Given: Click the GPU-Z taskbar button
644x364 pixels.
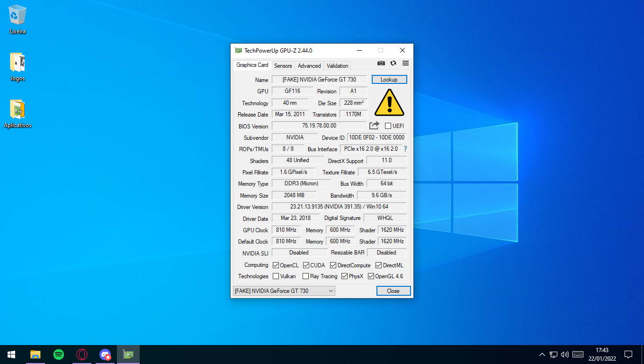Looking at the screenshot, I should coord(128,355).
